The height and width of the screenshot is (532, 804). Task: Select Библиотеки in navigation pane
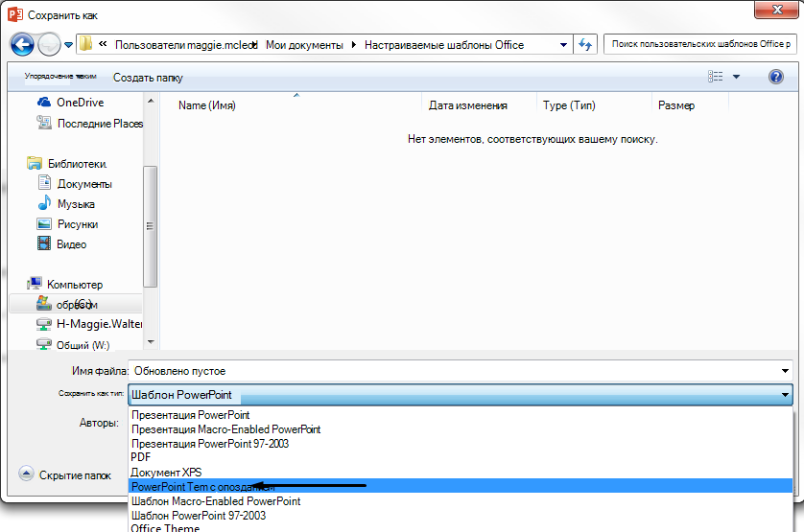[67, 164]
